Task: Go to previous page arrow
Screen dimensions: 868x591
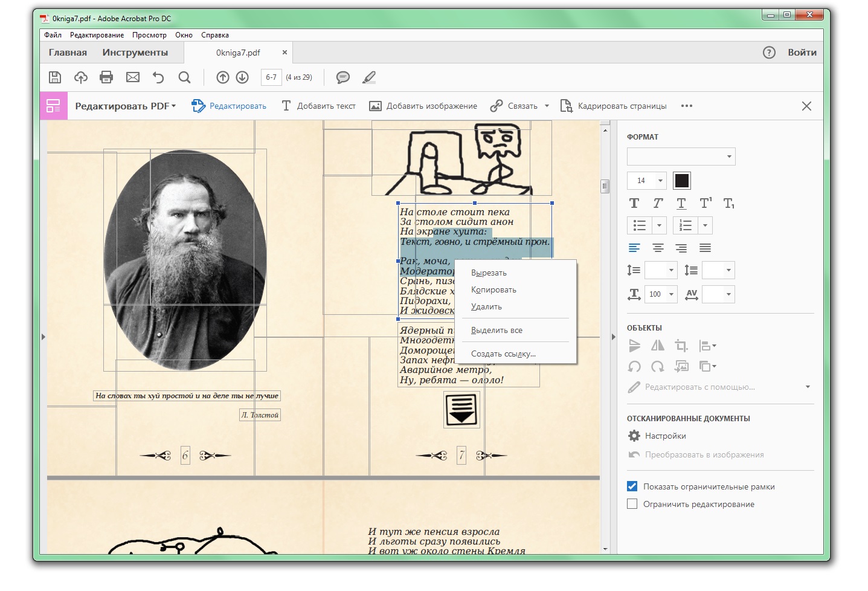Action: tap(223, 77)
